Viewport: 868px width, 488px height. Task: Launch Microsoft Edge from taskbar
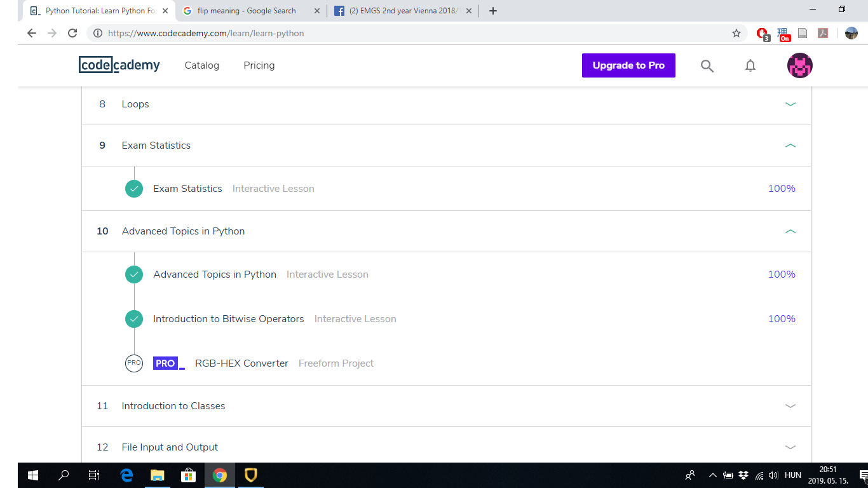tap(126, 475)
